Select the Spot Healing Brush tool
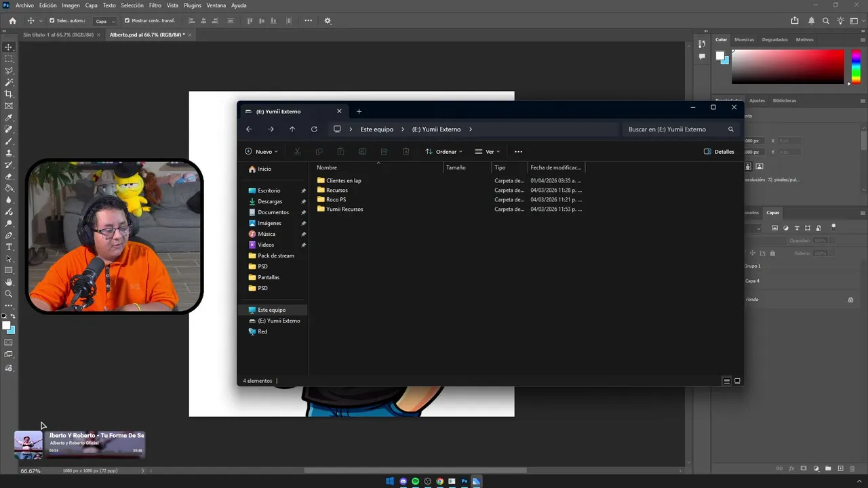This screenshot has width=868, height=488. 9,129
